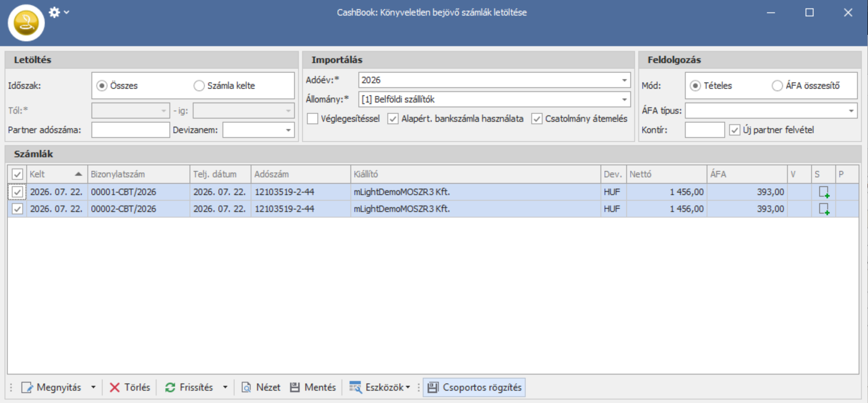Select the 00001-CBT/2026 document number cell
This screenshot has height=403, width=868.
point(138,192)
